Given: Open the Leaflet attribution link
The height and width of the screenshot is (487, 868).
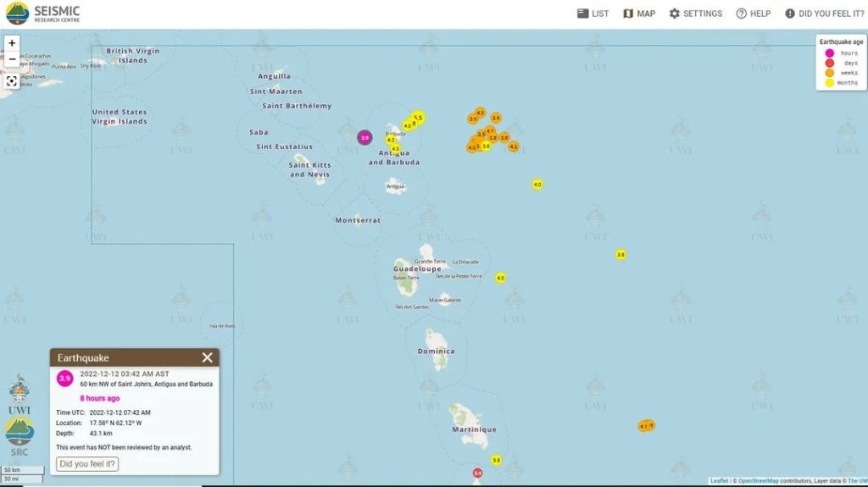Looking at the screenshot, I should pyautogui.click(x=719, y=481).
